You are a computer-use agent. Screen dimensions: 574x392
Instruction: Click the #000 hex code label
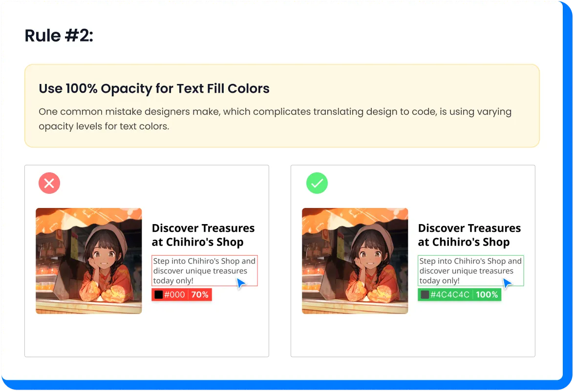(x=174, y=295)
